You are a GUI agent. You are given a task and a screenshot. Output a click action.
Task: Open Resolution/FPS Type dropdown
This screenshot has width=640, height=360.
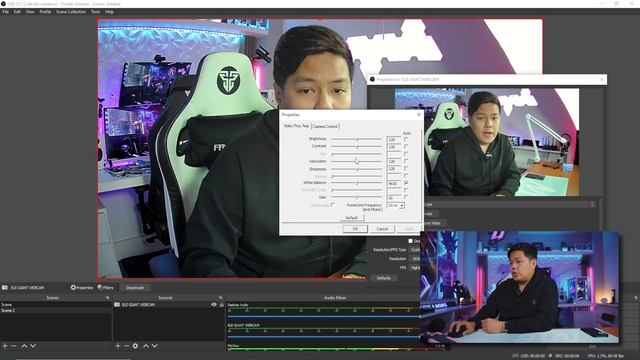(416, 250)
